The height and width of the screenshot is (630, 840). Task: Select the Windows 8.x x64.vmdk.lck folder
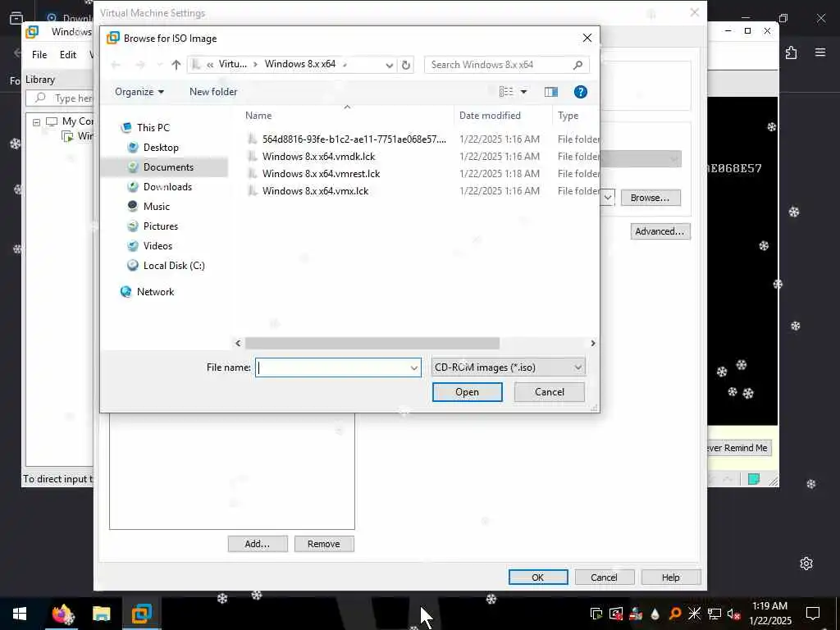pyautogui.click(x=318, y=157)
